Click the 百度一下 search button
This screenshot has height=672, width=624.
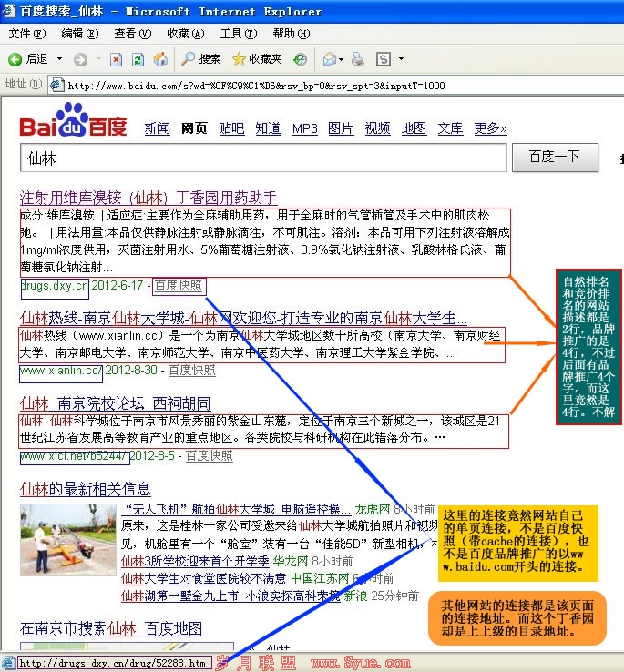point(555,158)
